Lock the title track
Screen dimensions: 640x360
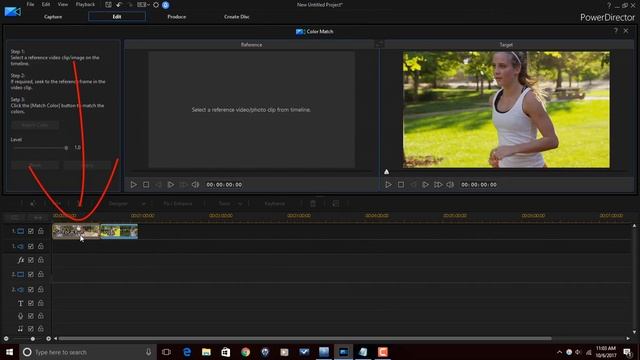[x=41, y=303]
